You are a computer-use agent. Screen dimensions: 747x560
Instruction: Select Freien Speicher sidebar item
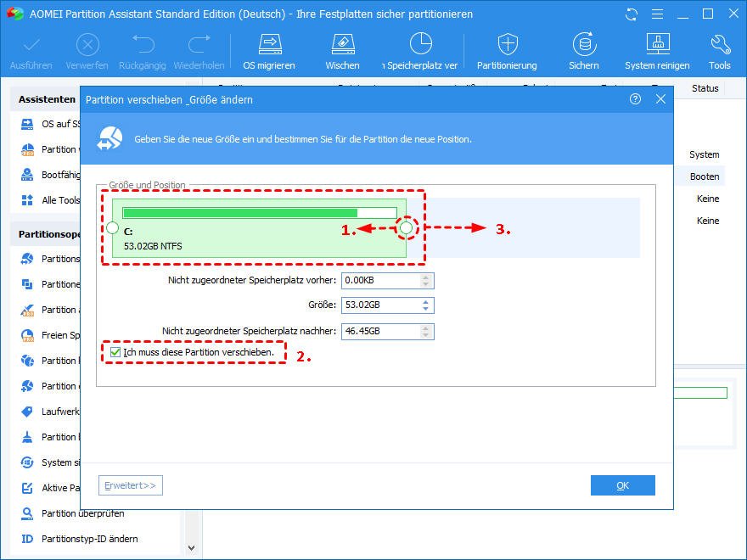pos(50,335)
